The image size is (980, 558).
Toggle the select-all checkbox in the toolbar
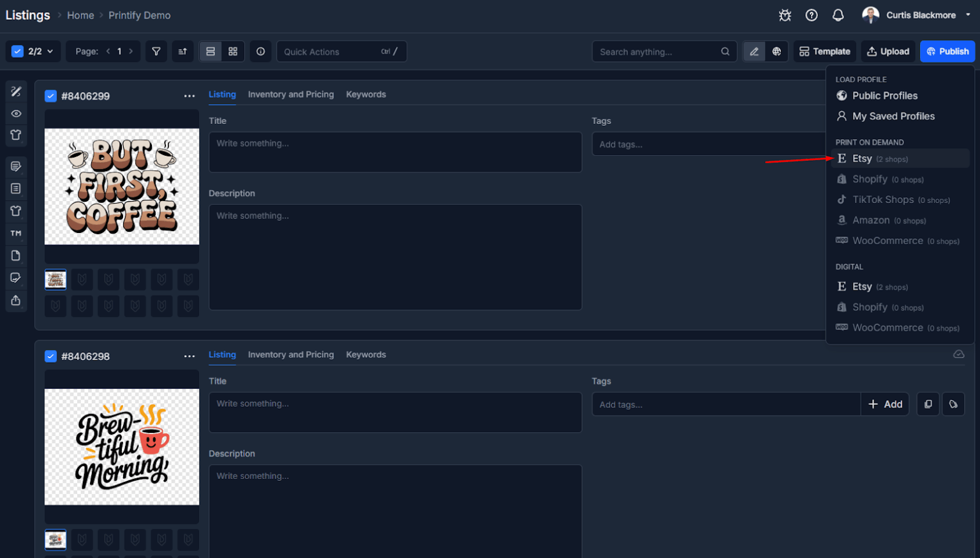coord(17,51)
